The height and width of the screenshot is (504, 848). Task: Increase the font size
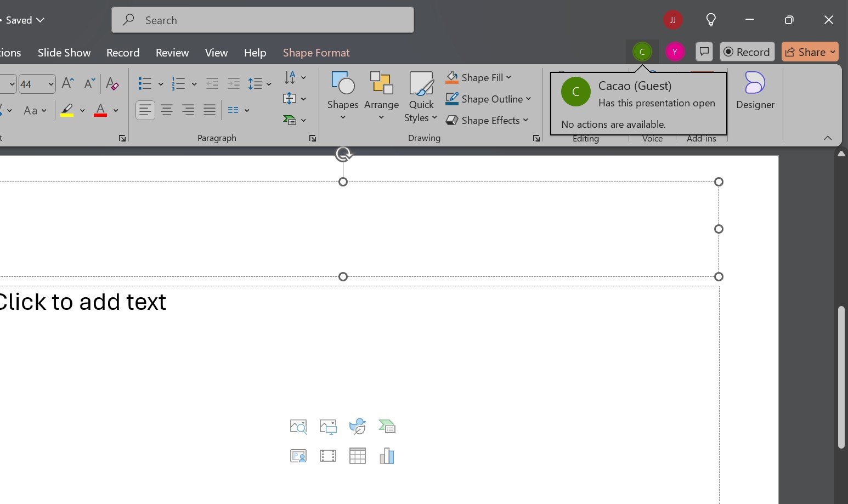pos(67,83)
